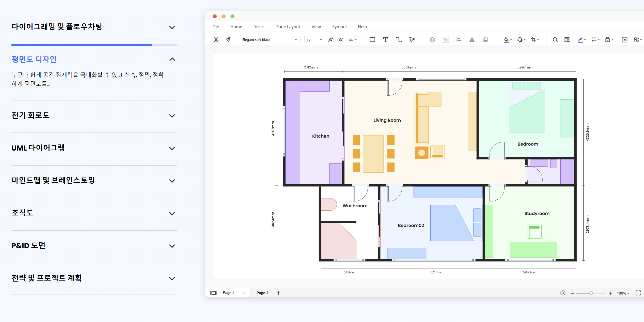Select the Format Painter brush icon
This screenshot has height=322, width=644.
pos(228,40)
